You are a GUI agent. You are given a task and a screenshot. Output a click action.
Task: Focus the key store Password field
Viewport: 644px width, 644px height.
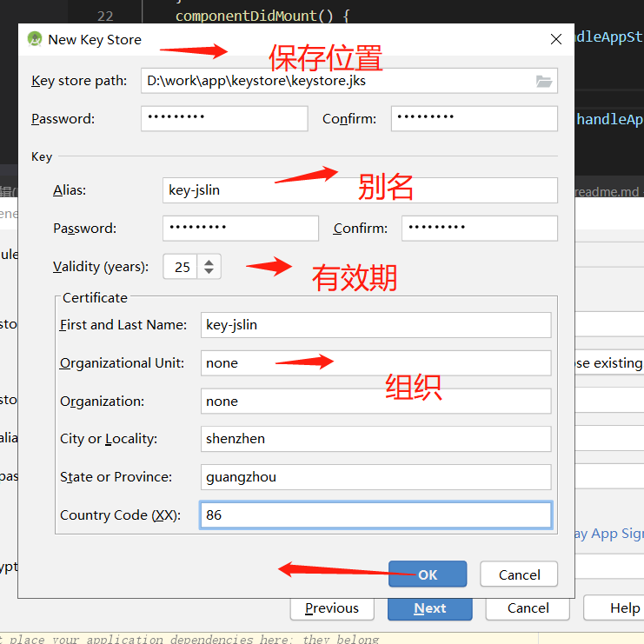pyautogui.click(x=224, y=119)
